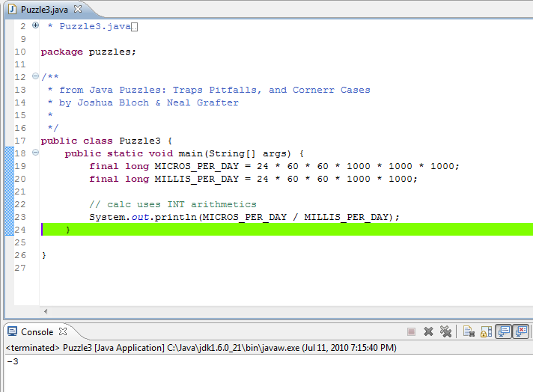This screenshot has height=392, width=533.
Task: Clear the console output
Action: (x=469, y=331)
